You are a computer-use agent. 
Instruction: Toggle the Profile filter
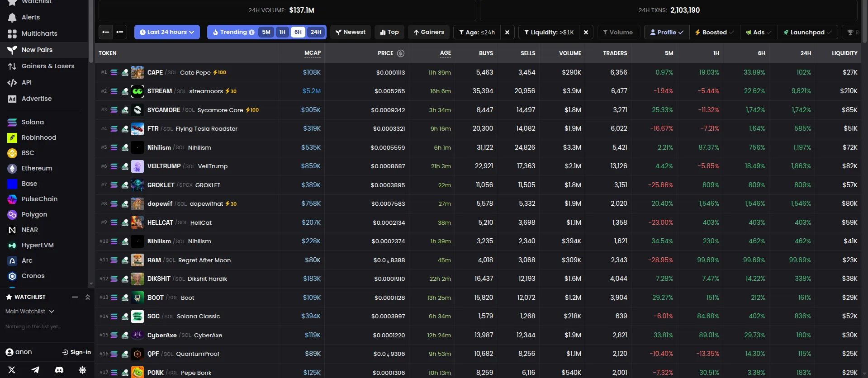pyautogui.click(x=667, y=32)
